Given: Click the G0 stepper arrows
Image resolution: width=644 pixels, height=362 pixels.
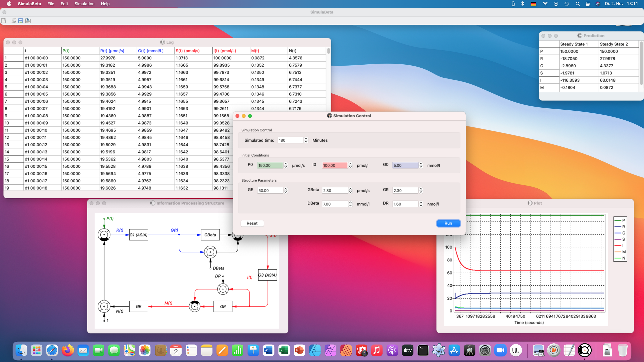Looking at the screenshot, I should pyautogui.click(x=421, y=165).
